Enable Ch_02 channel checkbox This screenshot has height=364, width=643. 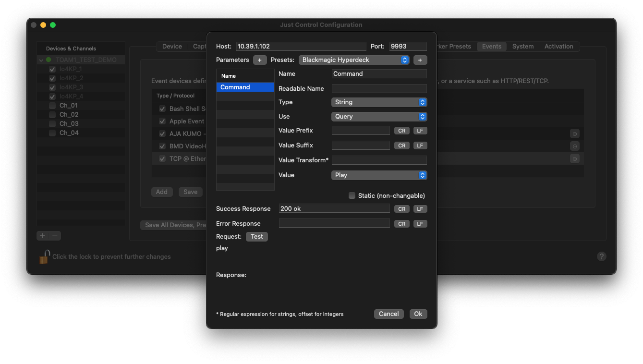pos(52,115)
